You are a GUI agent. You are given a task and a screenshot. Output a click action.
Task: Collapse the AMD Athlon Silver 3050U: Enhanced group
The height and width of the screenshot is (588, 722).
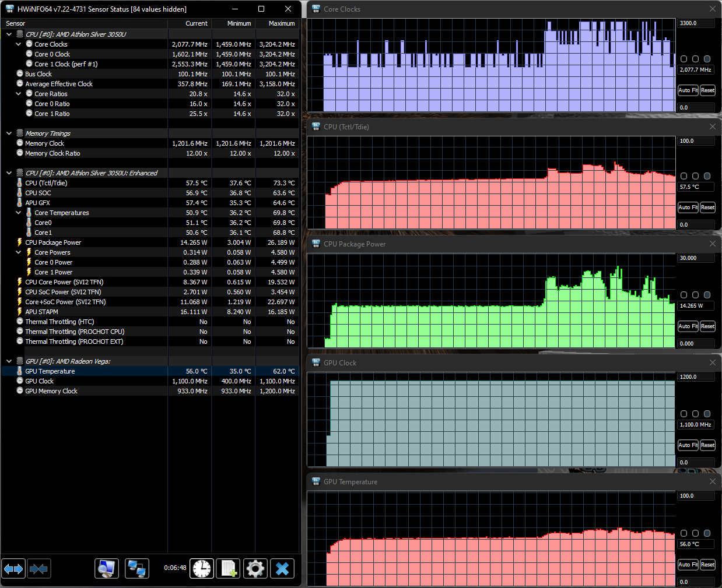[9, 173]
